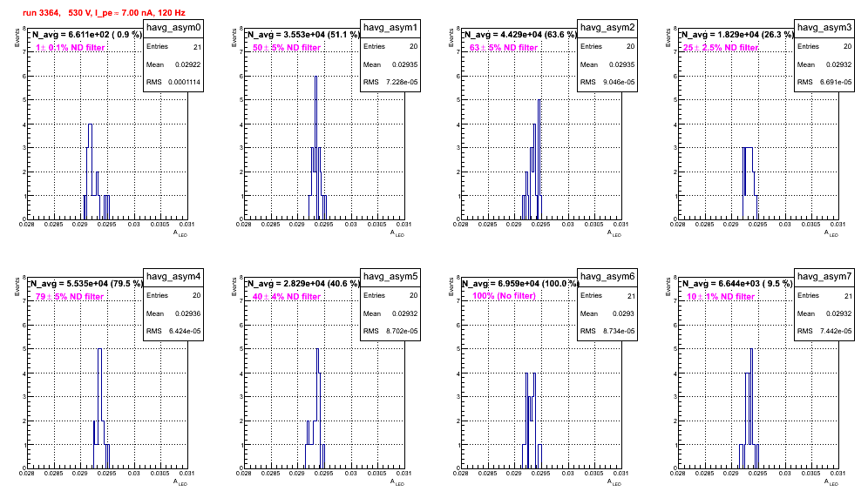868x498 pixels.
Task: Click the N_avg = 6.959e+04 (100.0 %) label
Action: (x=520, y=283)
